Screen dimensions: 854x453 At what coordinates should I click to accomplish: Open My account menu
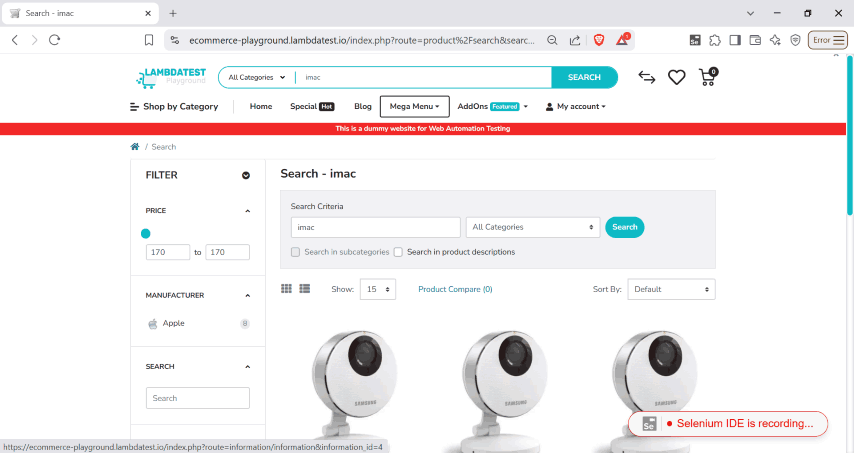pos(576,107)
